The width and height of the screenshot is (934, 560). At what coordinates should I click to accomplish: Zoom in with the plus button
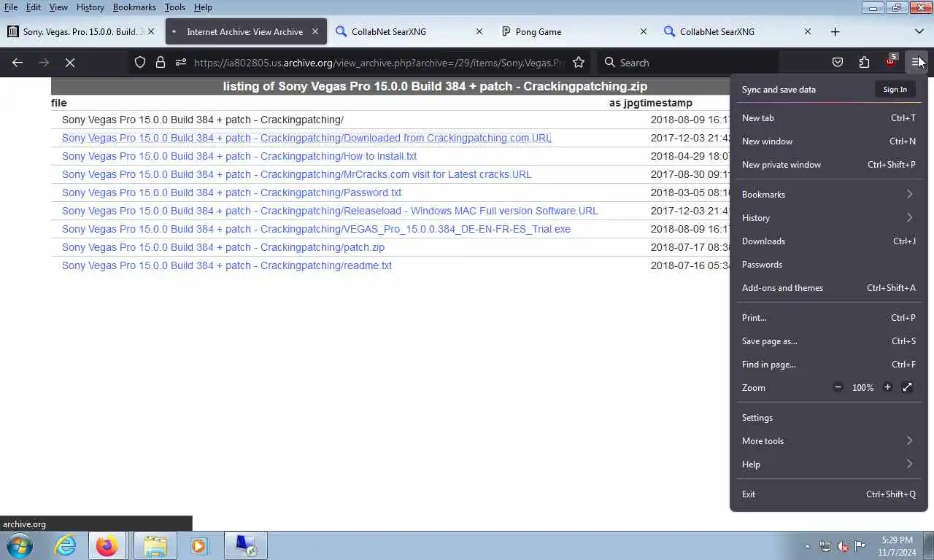pos(887,387)
